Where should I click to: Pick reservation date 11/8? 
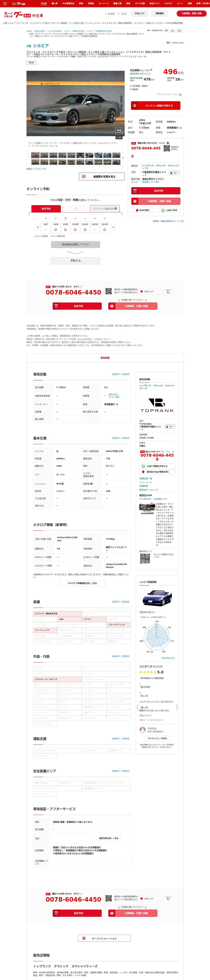56,227
